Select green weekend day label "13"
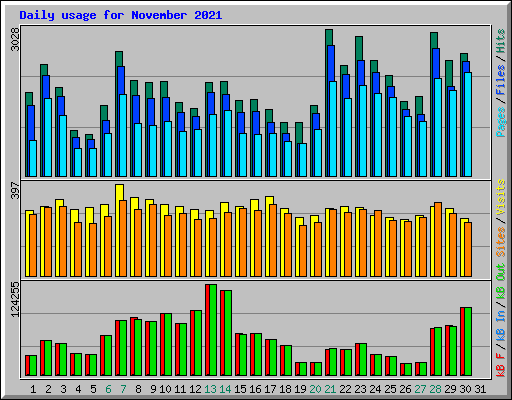 click(210, 389)
